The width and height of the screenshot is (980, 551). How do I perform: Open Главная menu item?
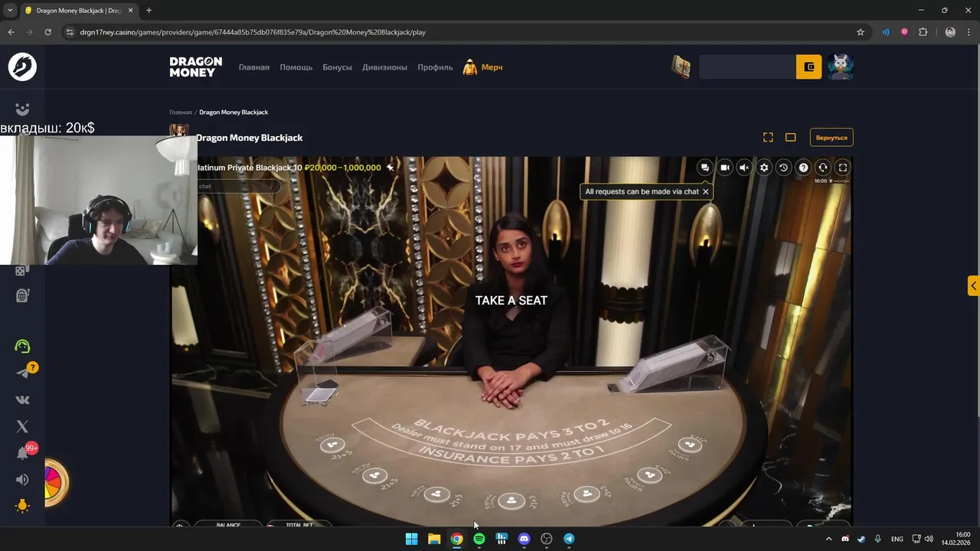click(254, 67)
